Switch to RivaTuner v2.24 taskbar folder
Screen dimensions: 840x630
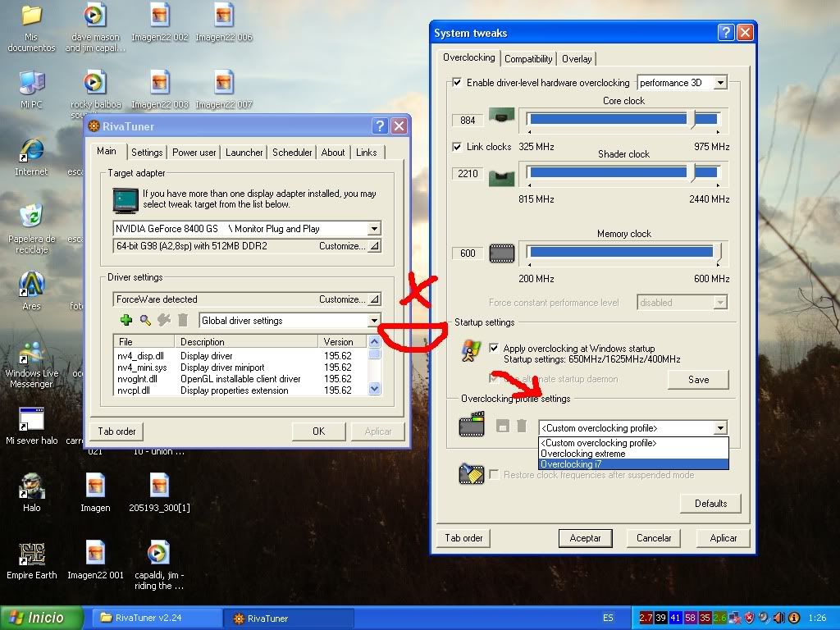(155, 618)
